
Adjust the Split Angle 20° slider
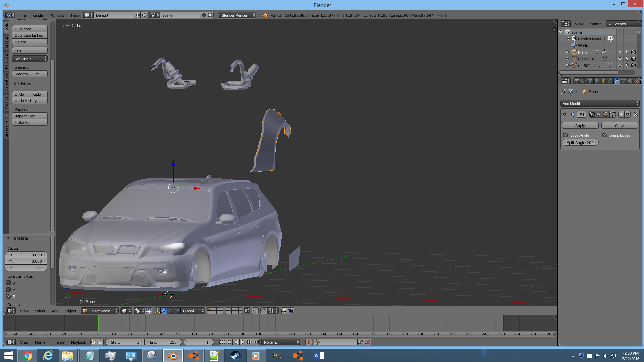pos(580,143)
